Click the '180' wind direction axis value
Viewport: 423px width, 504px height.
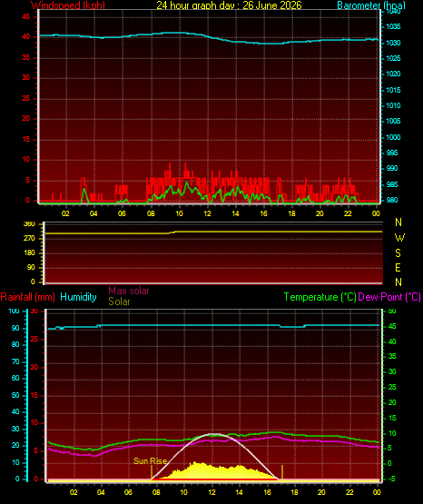click(29, 253)
